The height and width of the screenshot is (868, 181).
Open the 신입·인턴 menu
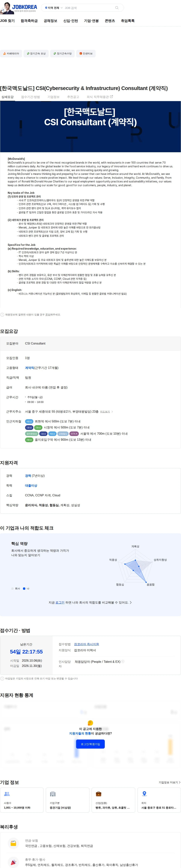click(x=71, y=21)
